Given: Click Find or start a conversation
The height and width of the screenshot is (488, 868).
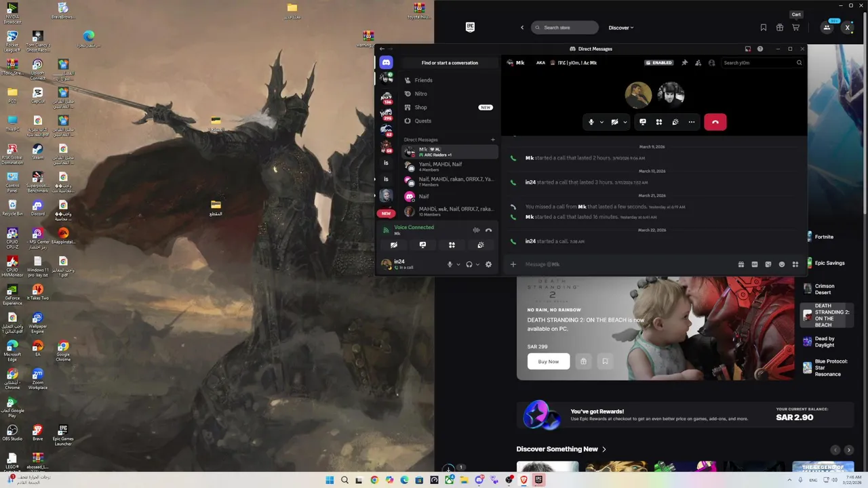Looking at the screenshot, I should pyautogui.click(x=450, y=62).
